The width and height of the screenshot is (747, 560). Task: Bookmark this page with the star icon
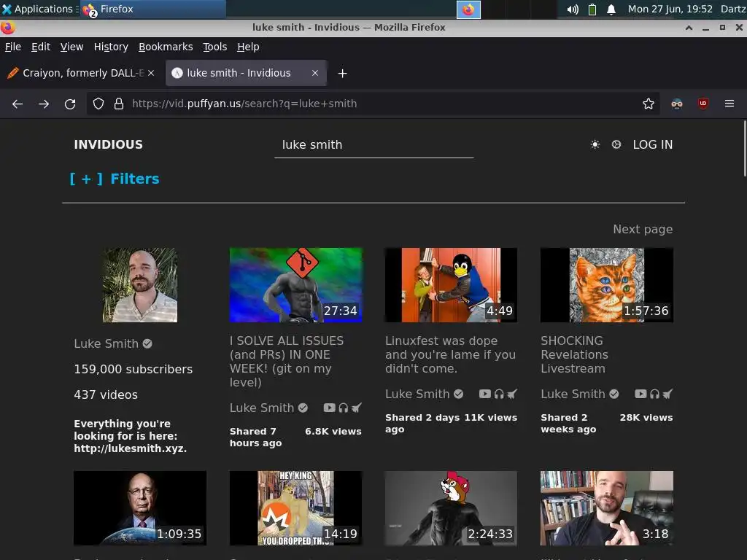point(648,104)
